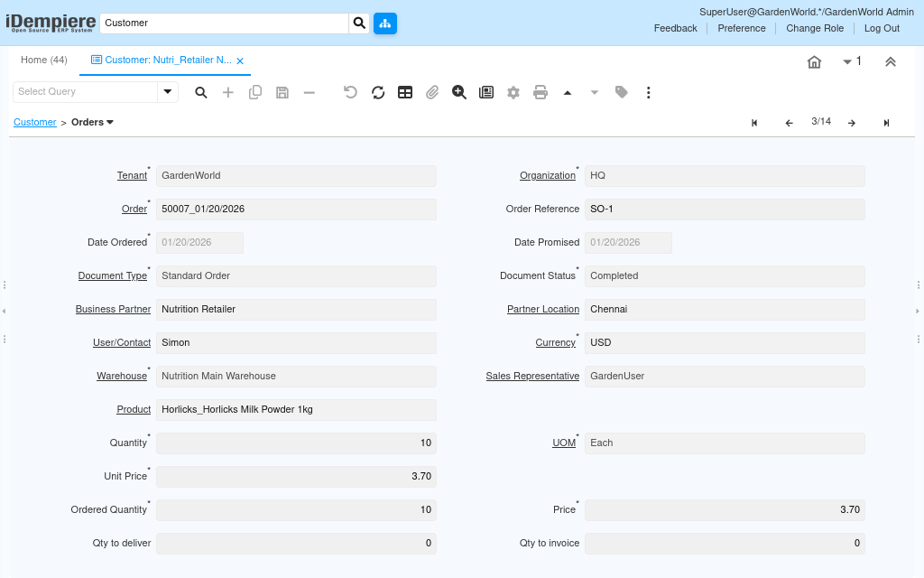This screenshot has width=924, height=578.
Task: Expand the Select Query dropdown
Action: [168, 92]
